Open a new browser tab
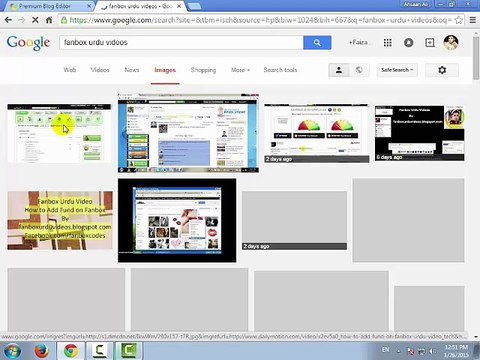Image resolution: width=480 pixels, height=360 pixels. [x=194, y=6]
